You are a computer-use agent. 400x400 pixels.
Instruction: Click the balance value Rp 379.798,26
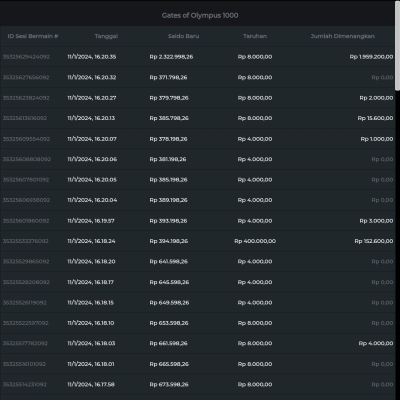(169, 98)
